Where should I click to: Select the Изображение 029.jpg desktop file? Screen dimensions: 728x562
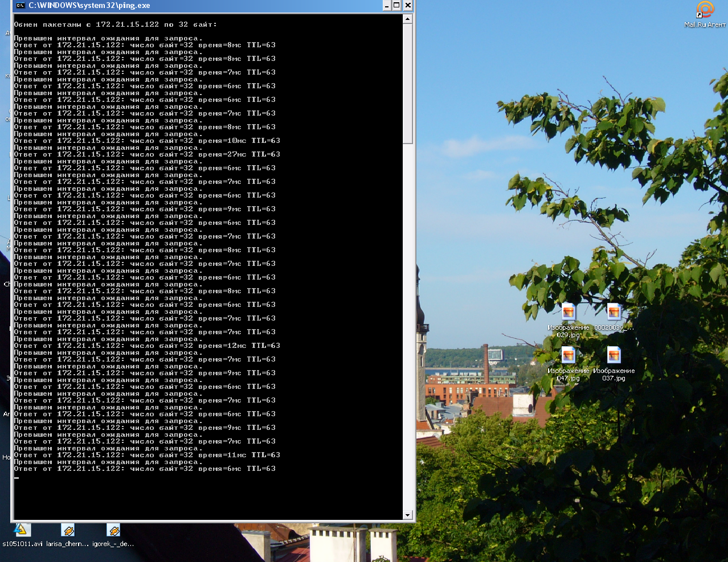click(x=568, y=313)
